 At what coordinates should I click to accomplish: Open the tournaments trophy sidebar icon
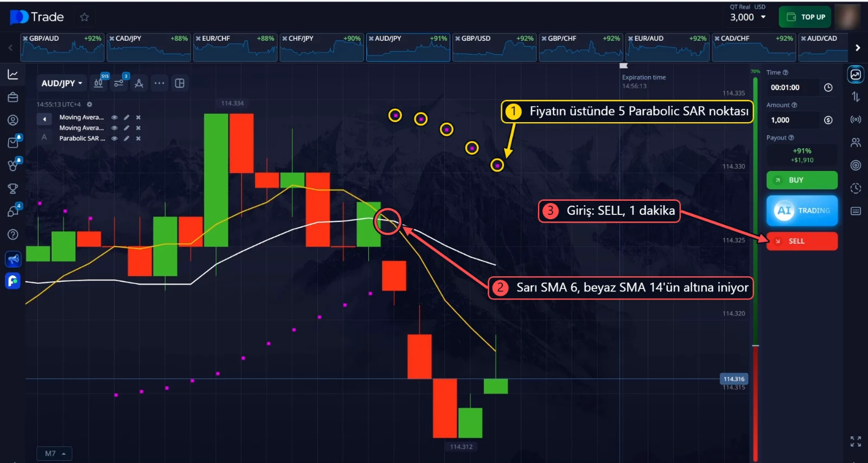click(x=13, y=188)
